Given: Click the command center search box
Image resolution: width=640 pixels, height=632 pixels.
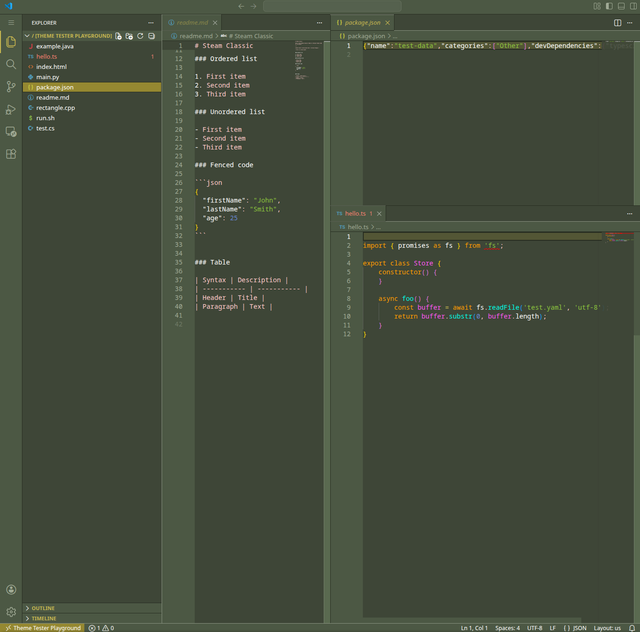Looking at the screenshot, I should tap(332, 6).
